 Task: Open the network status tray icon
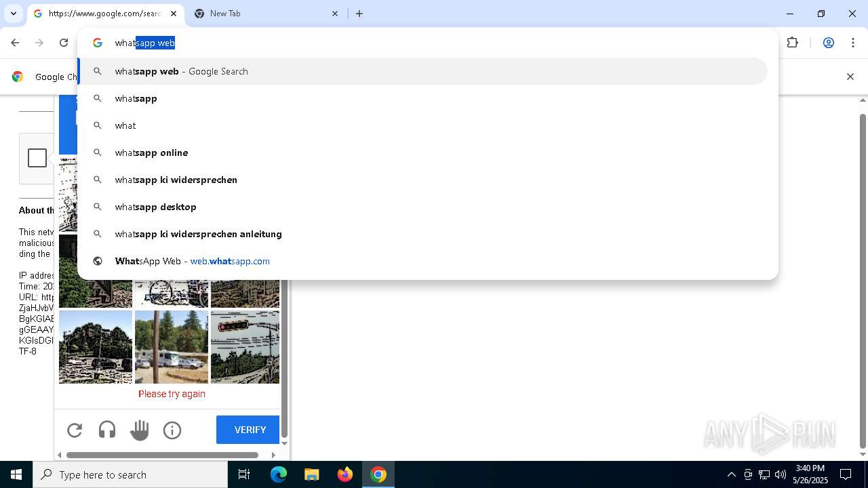click(x=764, y=474)
